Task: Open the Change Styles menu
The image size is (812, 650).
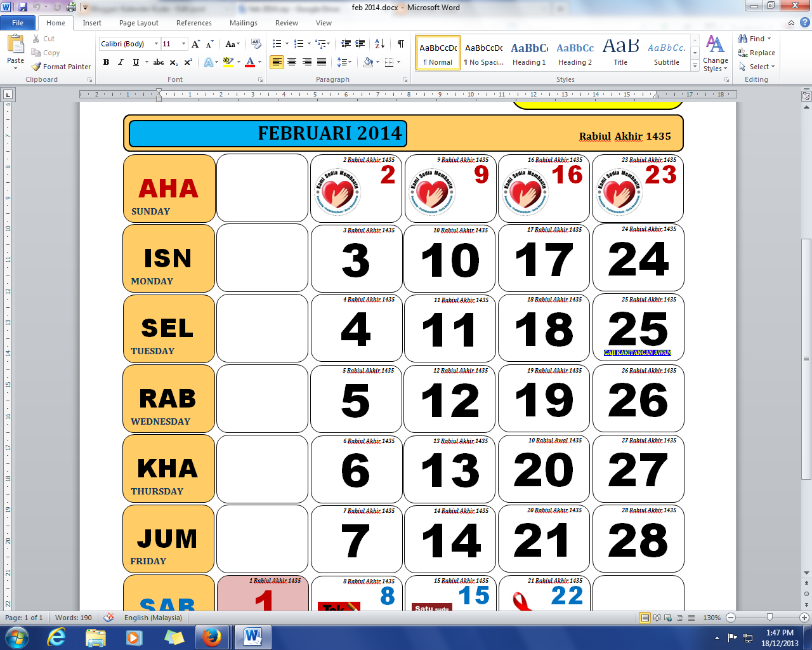Action: pyautogui.click(x=716, y=54)
